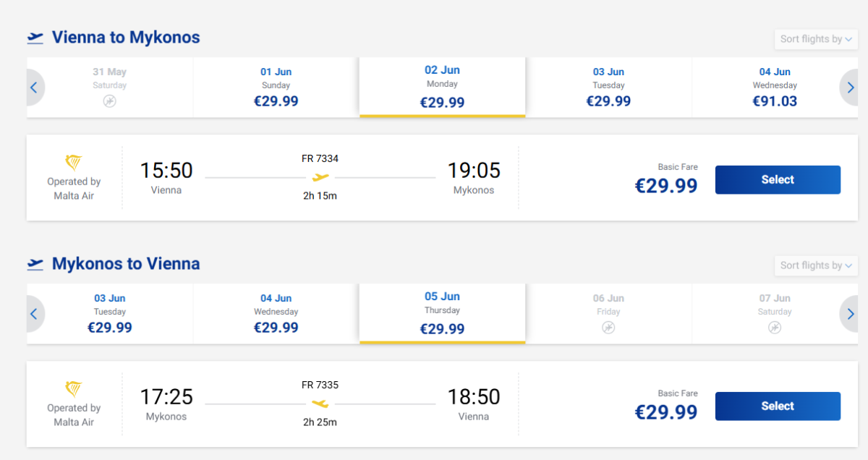Open Sort flights by dropdown for outbound flights
This screenshot has width=868, height=460.
point(816,39)
